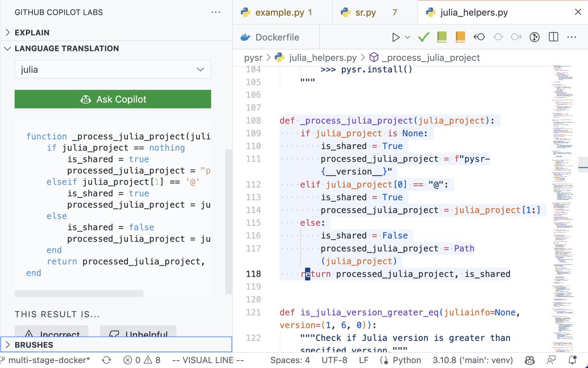Open Copilot Labs panel ellipsis menu

(x=216, y=12)
